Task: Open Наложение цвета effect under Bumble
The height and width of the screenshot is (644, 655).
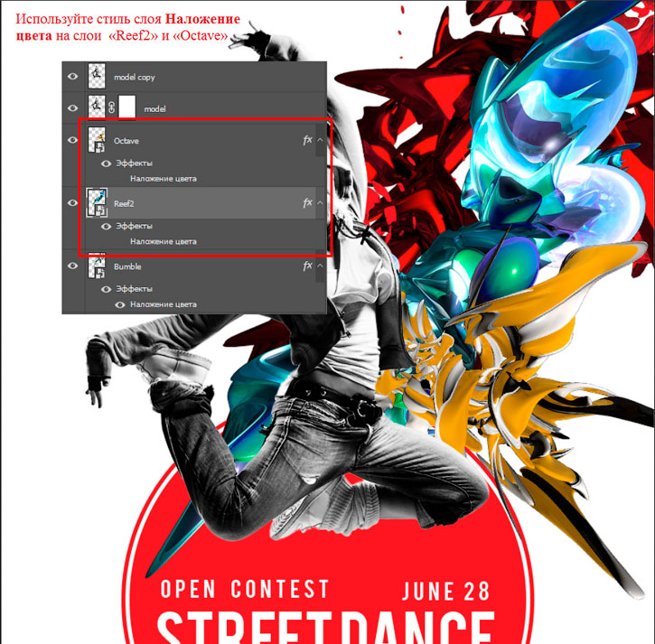Action: (164, 304)
